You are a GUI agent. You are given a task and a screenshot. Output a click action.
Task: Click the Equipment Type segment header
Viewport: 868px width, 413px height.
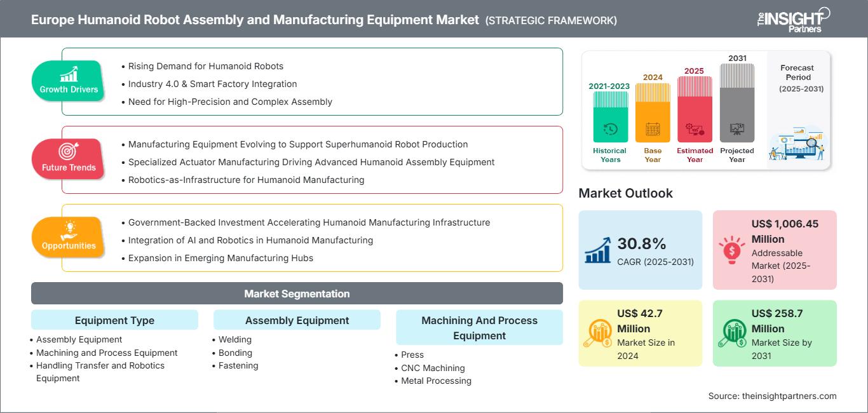[114, 320]
